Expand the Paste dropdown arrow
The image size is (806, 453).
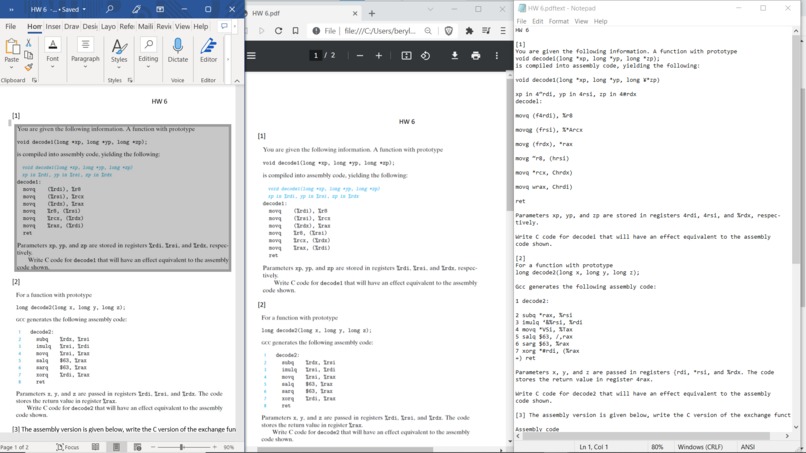pyautogui.click(x=11, y=67)
